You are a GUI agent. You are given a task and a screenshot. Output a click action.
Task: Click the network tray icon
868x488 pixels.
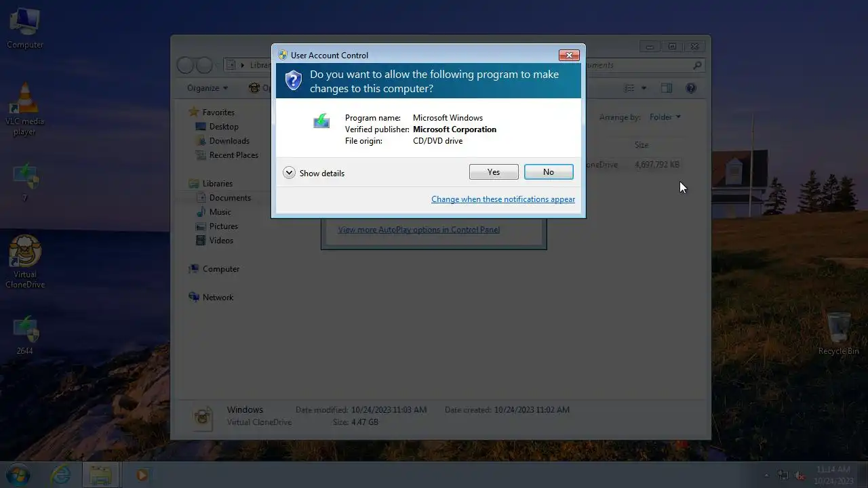[x=783, y=475]
